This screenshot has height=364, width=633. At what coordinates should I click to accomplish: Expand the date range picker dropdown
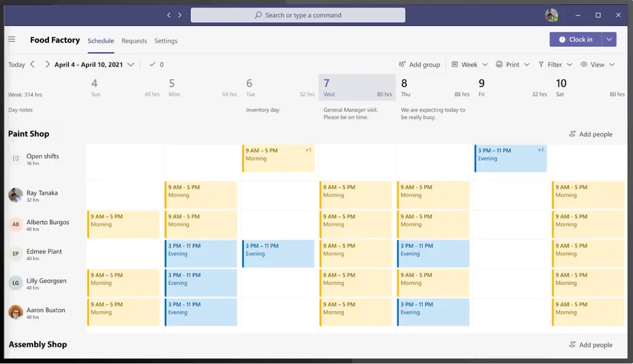pos(130,64)
